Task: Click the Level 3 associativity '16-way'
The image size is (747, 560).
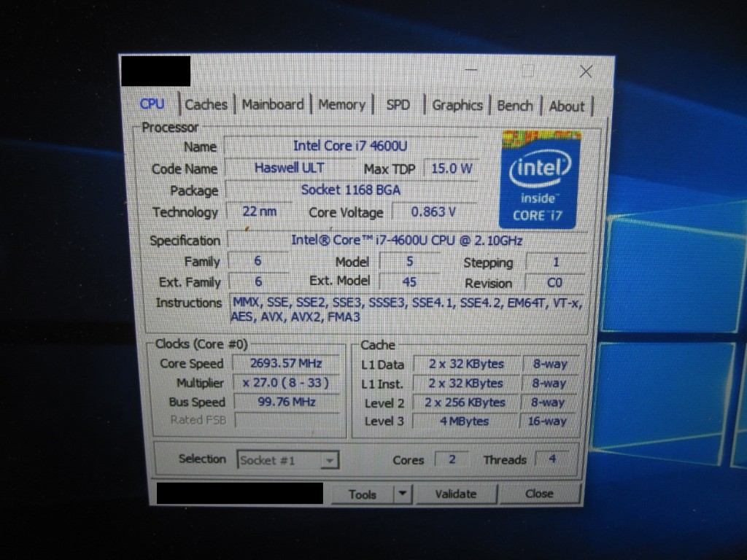Action: pyautogui.click(x=547, y=421)
